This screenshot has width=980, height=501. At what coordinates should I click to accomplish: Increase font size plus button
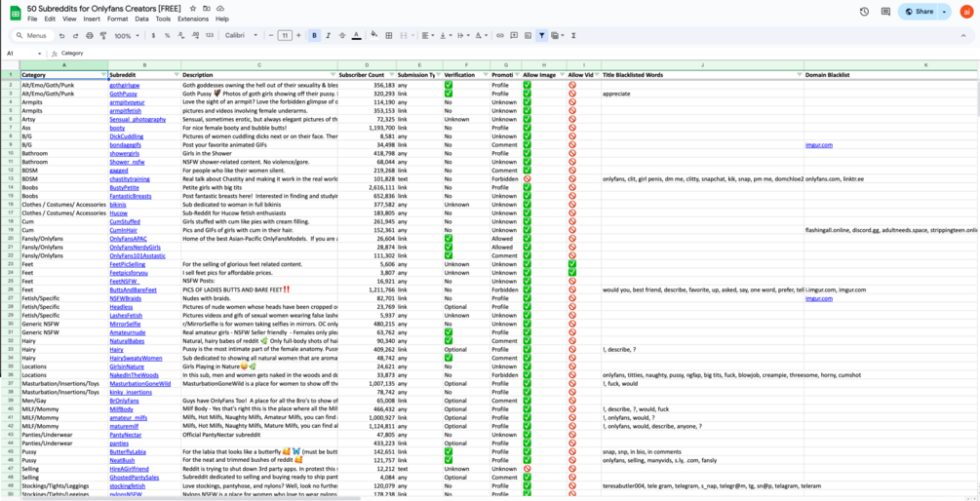tap(298, 36)
